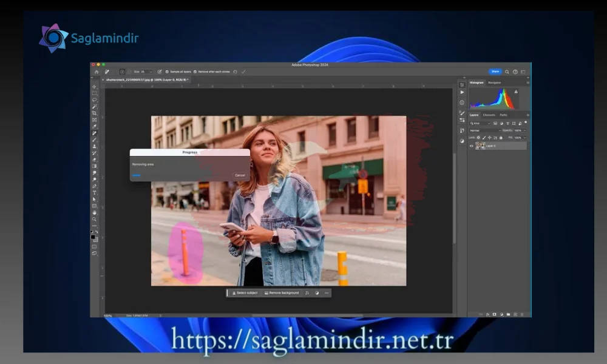
Task: Click the foreground color swatch
Action: pyautogui.click(x=92, y=237)
